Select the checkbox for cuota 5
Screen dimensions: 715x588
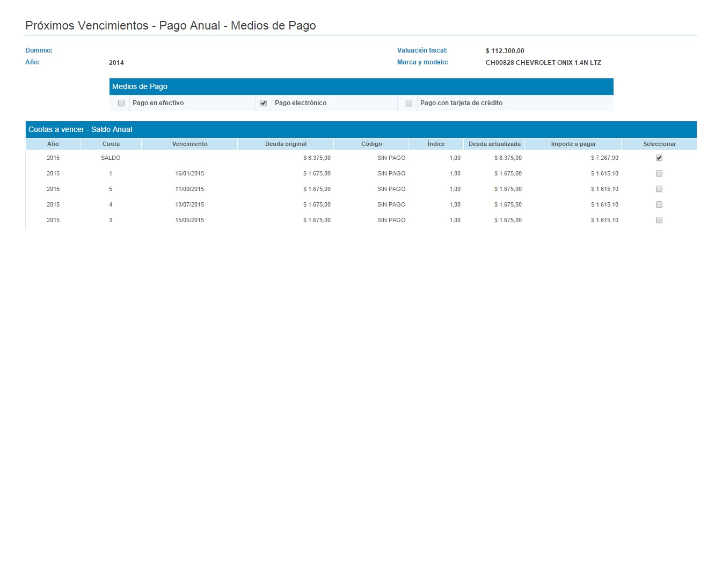659,189
